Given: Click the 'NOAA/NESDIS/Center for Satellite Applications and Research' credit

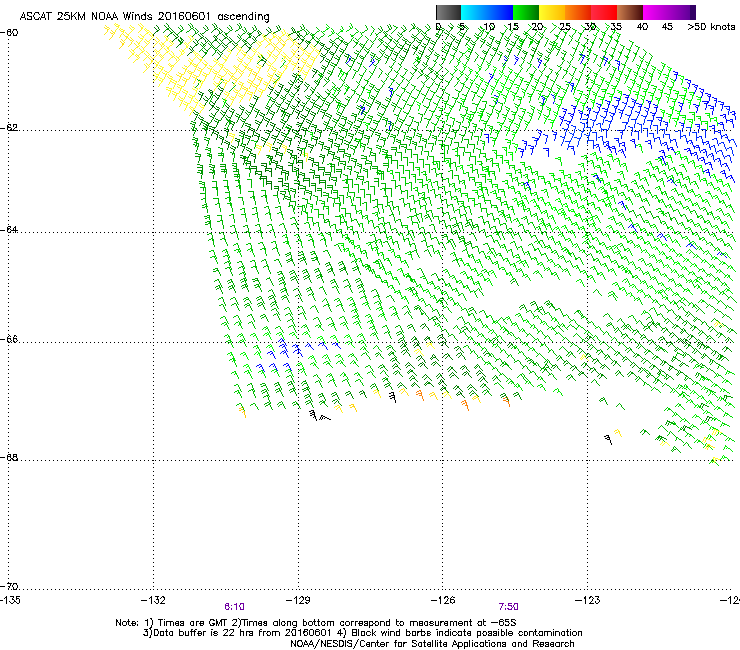Looking at the screenshot, I should (x=432, y=644).
